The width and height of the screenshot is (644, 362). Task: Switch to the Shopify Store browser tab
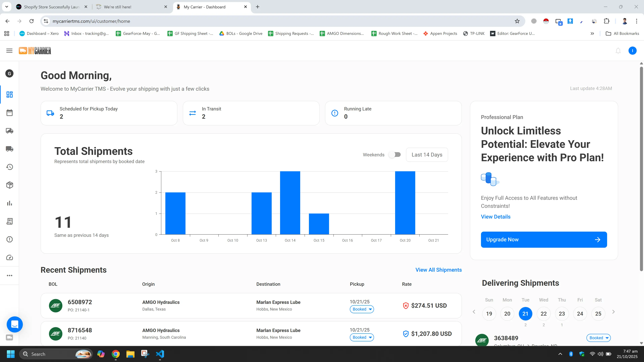pyautogui.click(x=51, y=7)
